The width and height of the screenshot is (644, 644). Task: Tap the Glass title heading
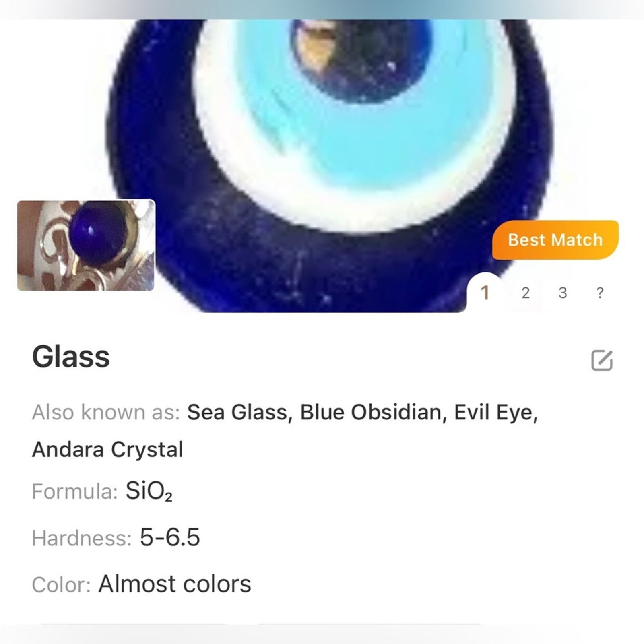pos(71,357)
